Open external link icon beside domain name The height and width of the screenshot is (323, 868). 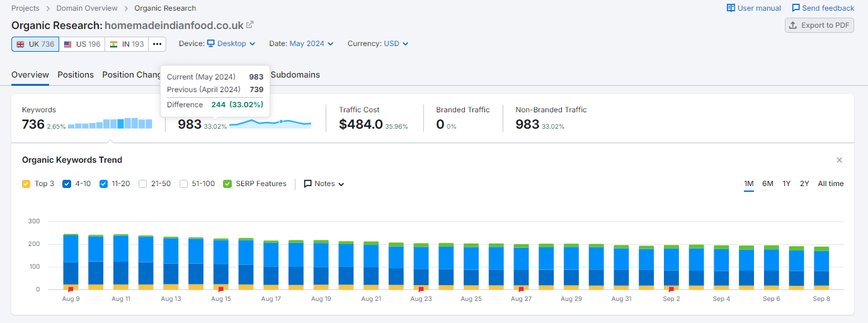(249, 25)
